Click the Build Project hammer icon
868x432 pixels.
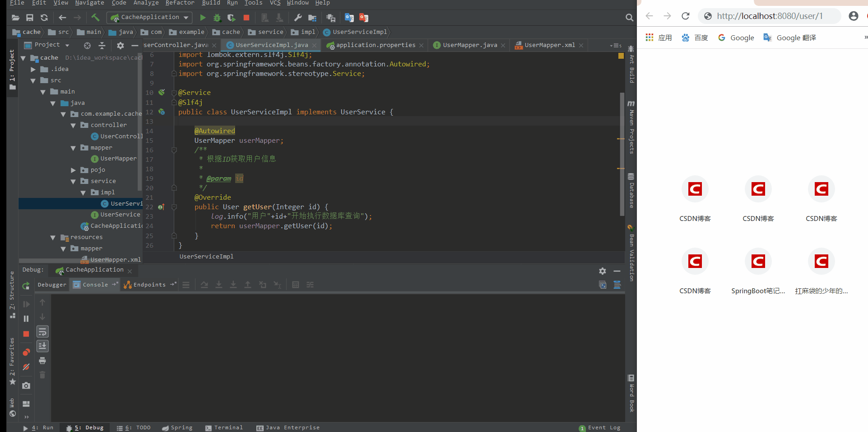[95, 18]
